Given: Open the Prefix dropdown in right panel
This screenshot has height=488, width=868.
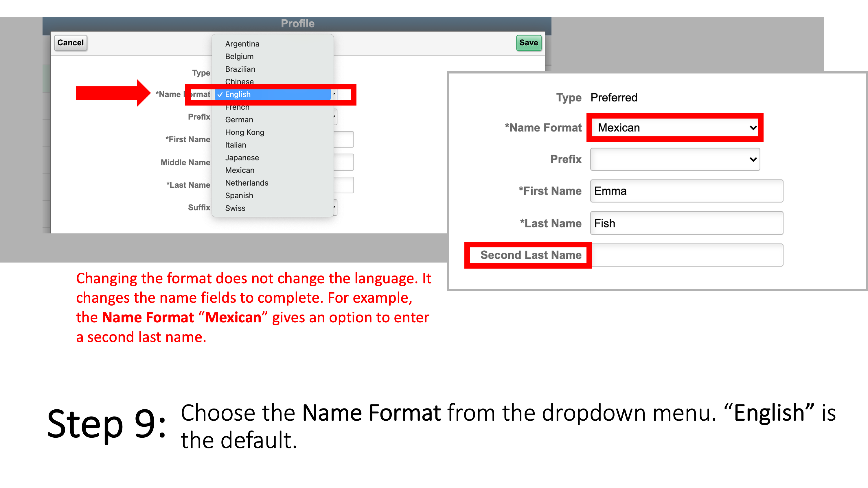Looking at the screenshot, I should tap(674, 158).
